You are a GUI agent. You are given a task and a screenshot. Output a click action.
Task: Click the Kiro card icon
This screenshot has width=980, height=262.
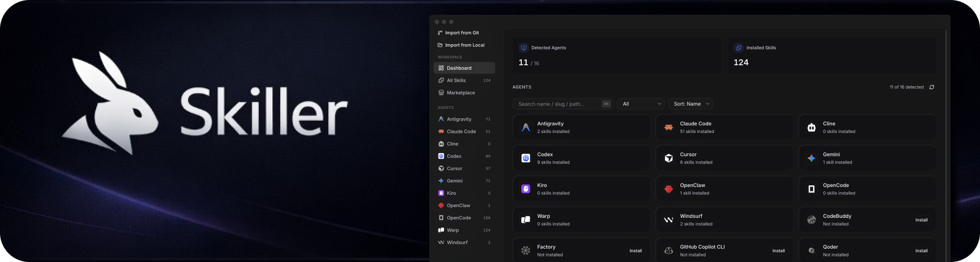(x=526, y=189)
